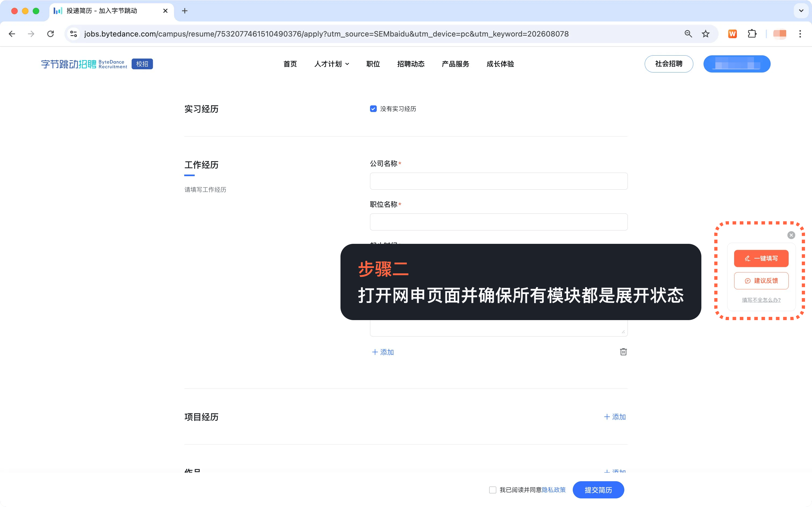The image size is (812, 507).
Task: Open the tab search chevron dropdown
Action: click(801, 11)
